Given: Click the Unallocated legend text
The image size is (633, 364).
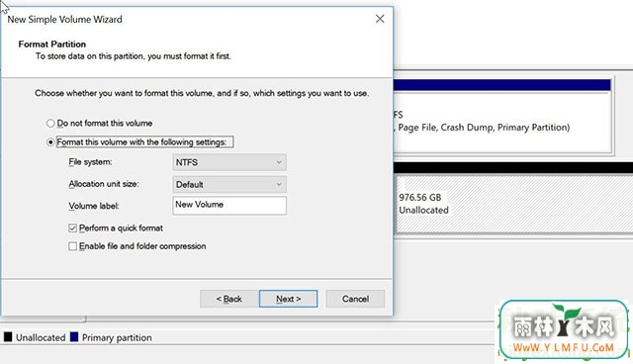Looking at the screenshot, I should click(x=41, y=337).
